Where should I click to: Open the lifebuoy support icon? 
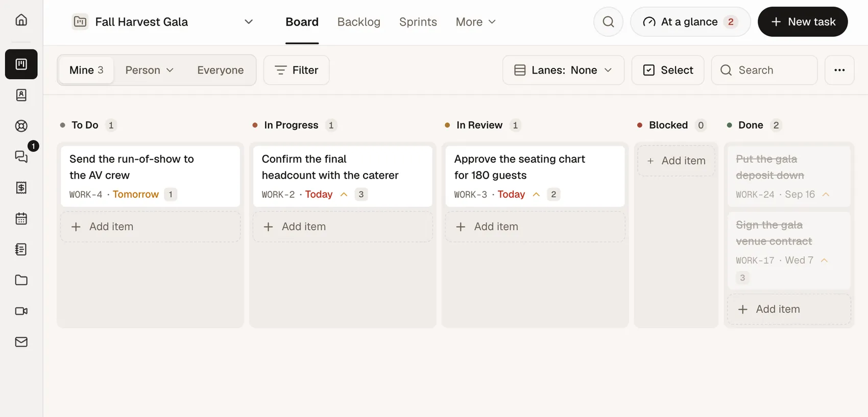21,126
